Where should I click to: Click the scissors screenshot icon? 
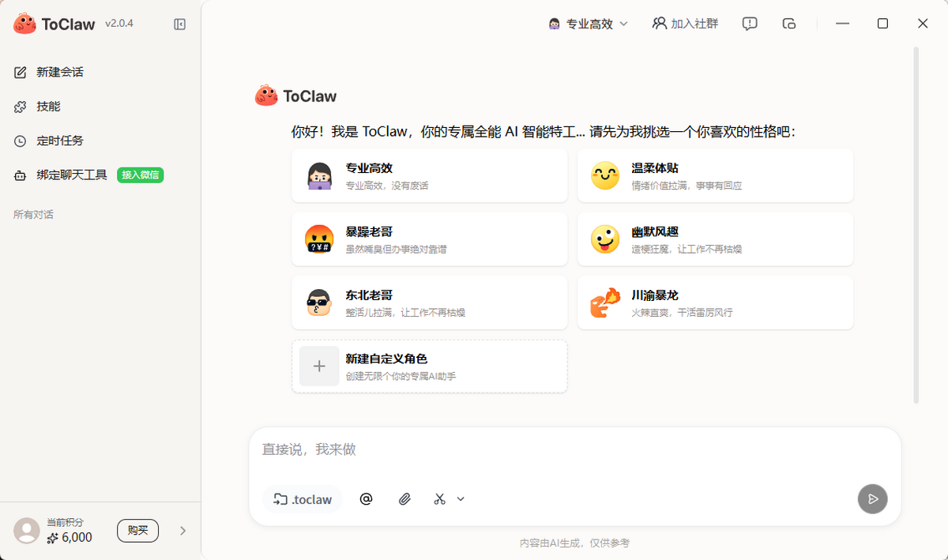pyautogui.click(x=440, y=499)
